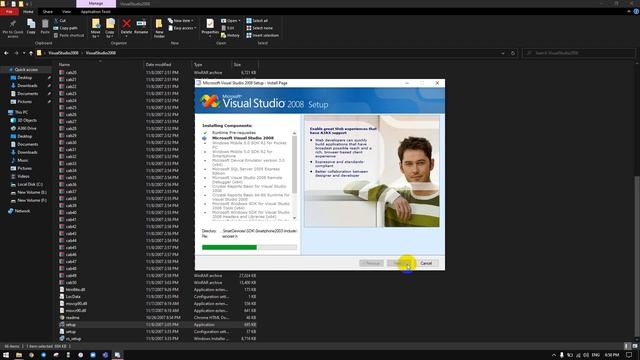Screen dimensions: 640x360
Task: Open recent locations dropdown arrow
Action: [x=24, y=53]
